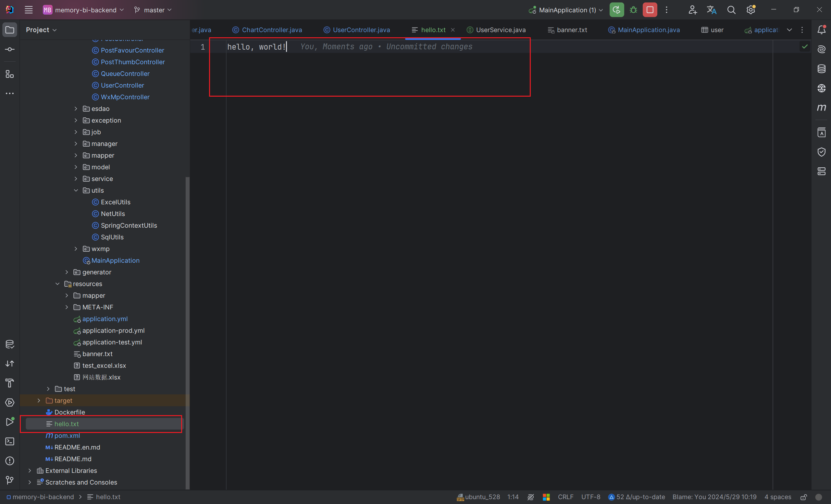Open the Maven tool window
Image resolution: width=831 pixels, height=504 pixels.
(822, 108)
